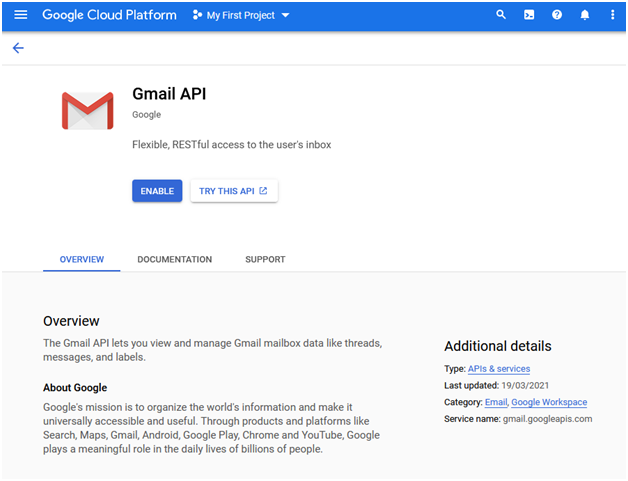
Task: Click the last updated date 19/03/2021
Action: pyautogui.click(x=525, y=385)
